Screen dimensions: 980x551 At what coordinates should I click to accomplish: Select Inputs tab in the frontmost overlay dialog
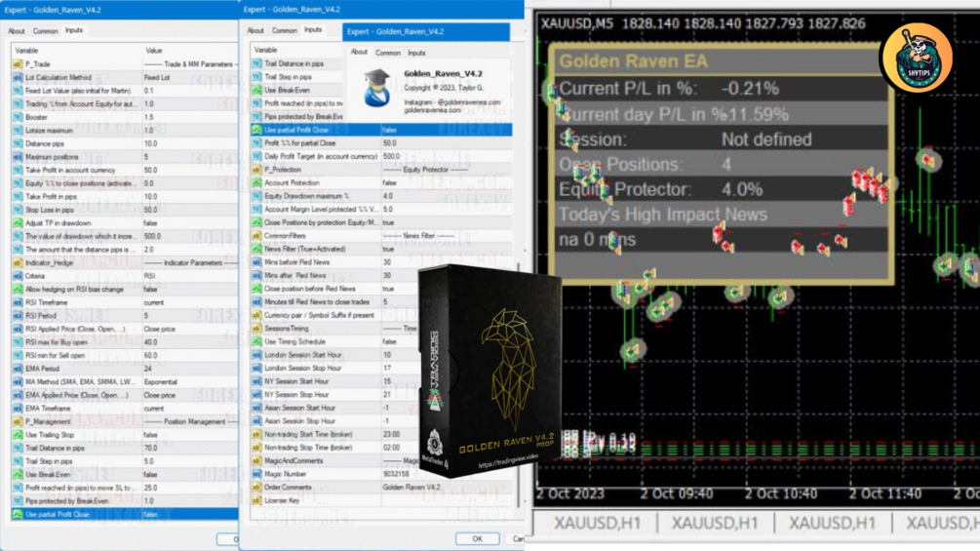click(416, 53)
